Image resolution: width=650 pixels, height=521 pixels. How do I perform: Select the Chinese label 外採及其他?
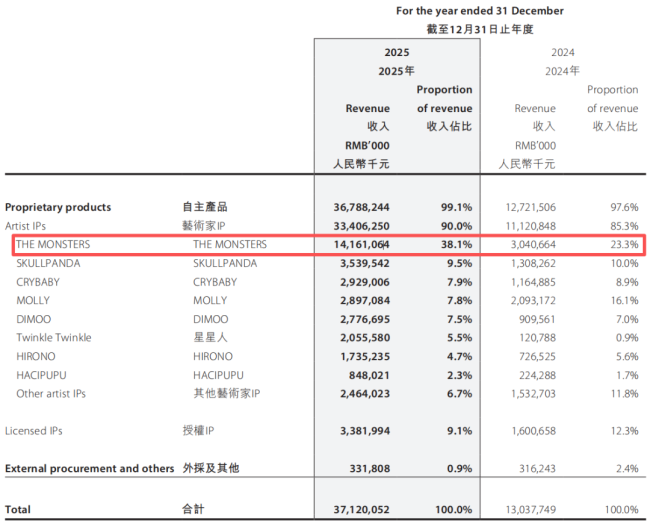pos(211,468)
